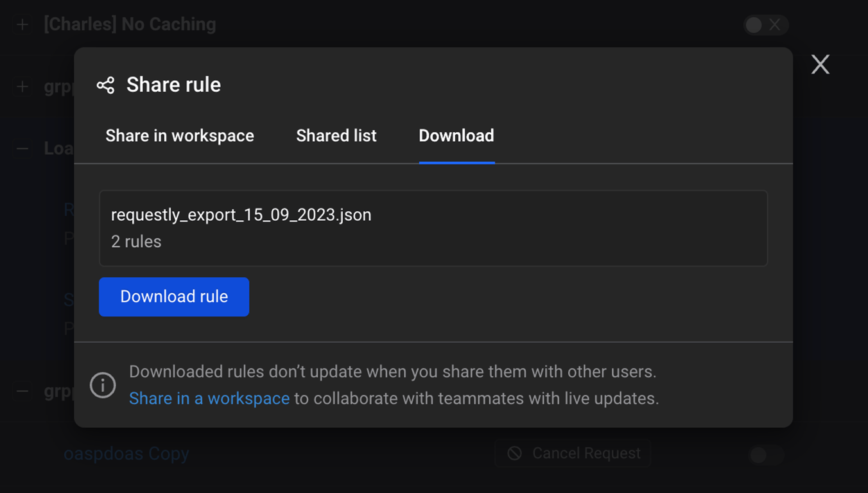Collapse the grp group above oaspdoas Copy

pyautogui.click(x=22, y=391)
